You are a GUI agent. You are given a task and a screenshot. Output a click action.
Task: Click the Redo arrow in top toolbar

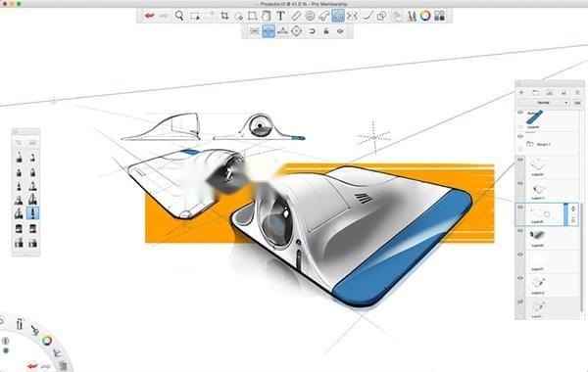click(x=164, y=16)
